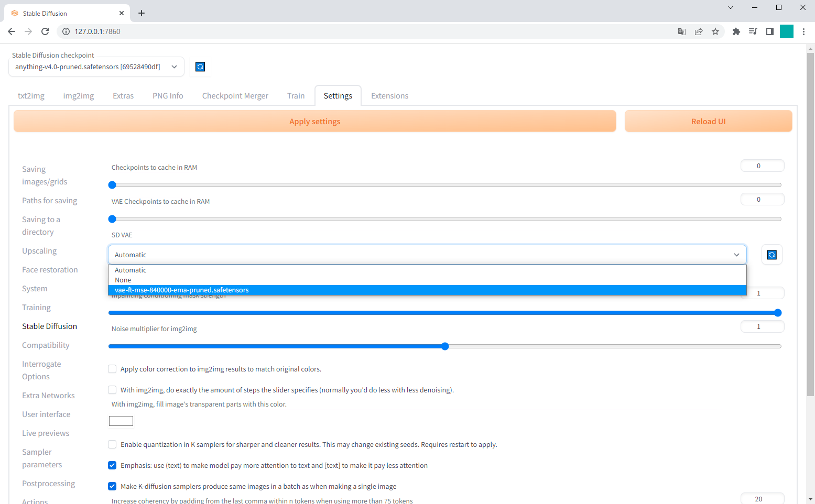815x504 pixels.
Task: Open browser extensions puzzle icon
Action: tap(736, 31)
